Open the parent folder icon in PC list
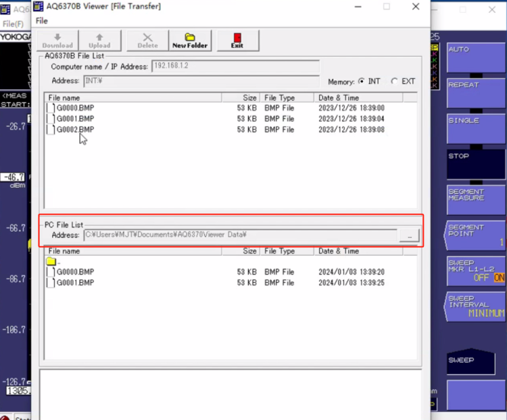 tap(51, 261)
